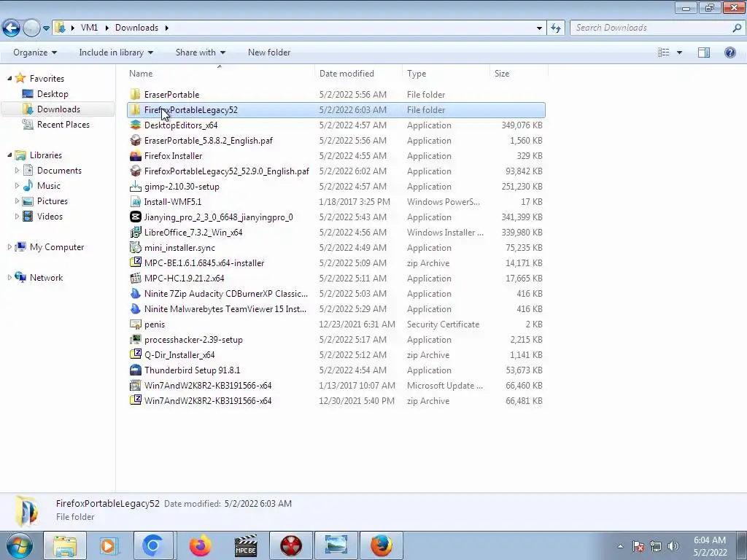747x560 pixels.
Task: Select the Thunderbird Setup 91.8.1 icon
Action: click(x=135, y=370)
